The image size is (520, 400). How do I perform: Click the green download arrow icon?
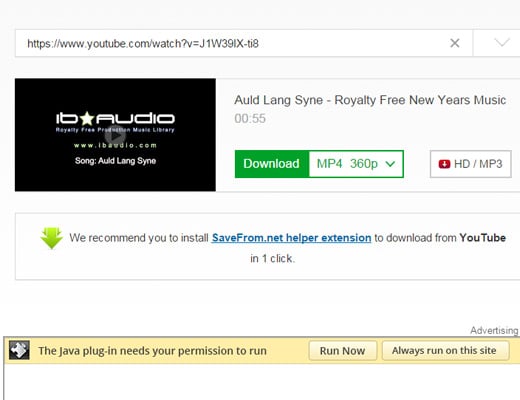pos(52,238)
